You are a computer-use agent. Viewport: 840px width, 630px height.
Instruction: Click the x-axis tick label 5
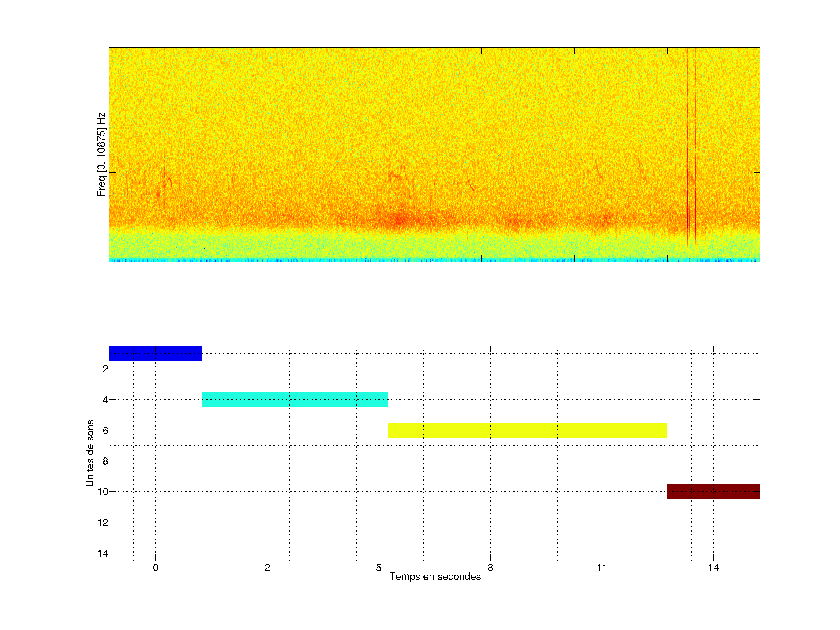[x=379, y=568]
